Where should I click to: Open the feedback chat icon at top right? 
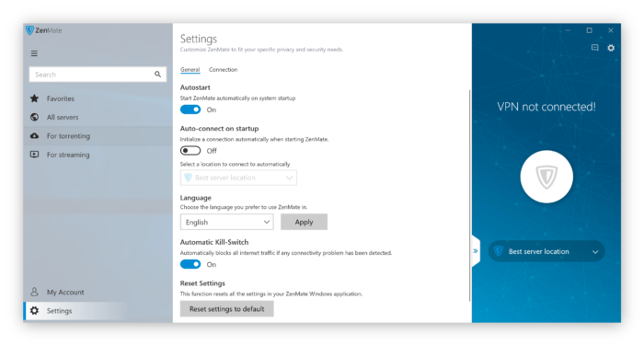[x=594, y=48]
